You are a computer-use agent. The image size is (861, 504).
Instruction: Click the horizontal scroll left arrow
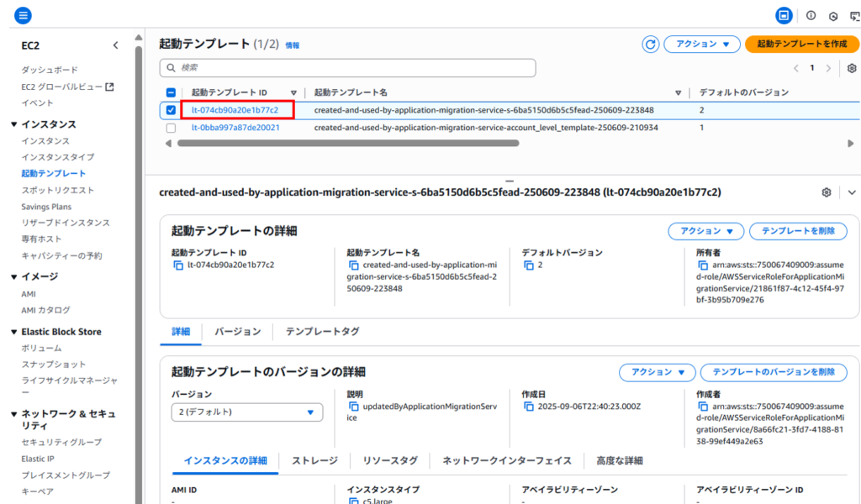[168, 143]
